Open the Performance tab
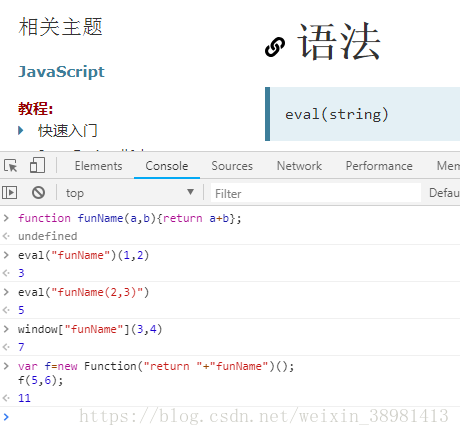The height and width of the screenshot is (436, 460). (x=379, y=166)
